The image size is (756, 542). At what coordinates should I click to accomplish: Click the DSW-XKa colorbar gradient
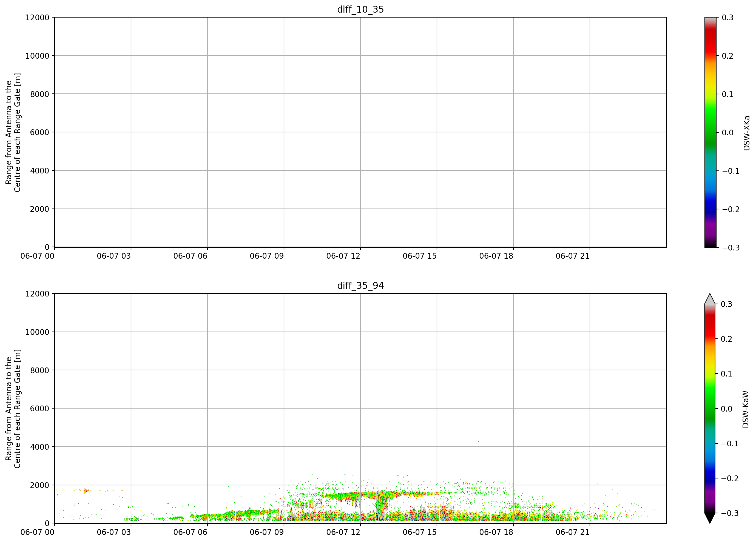[x=710, y=132]
